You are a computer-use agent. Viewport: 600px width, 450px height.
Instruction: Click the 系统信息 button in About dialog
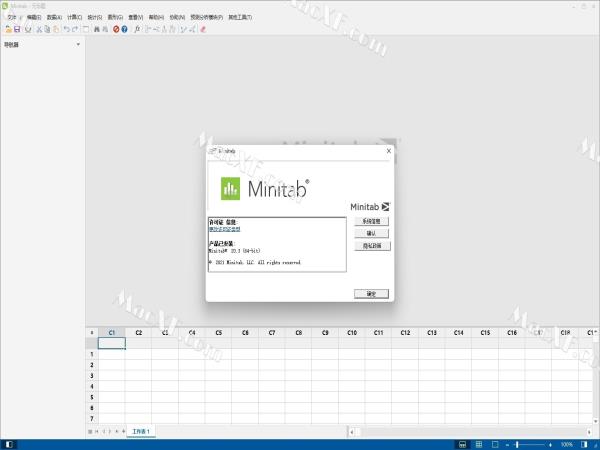(x=372, y=221)
